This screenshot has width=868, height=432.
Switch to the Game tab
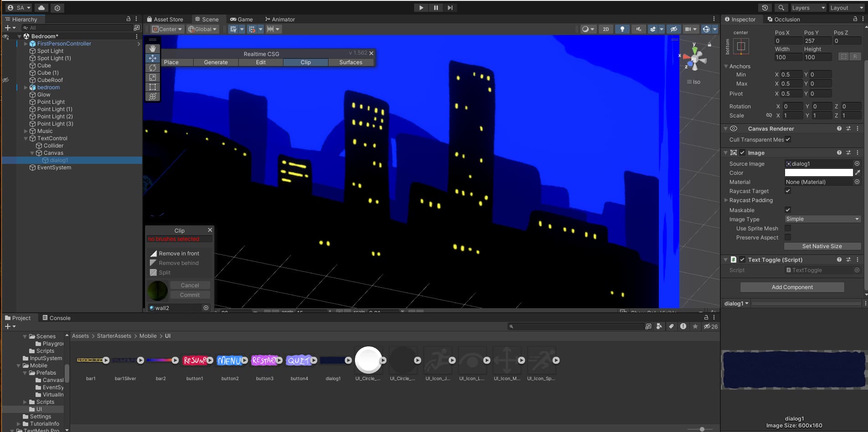point(241,20)
